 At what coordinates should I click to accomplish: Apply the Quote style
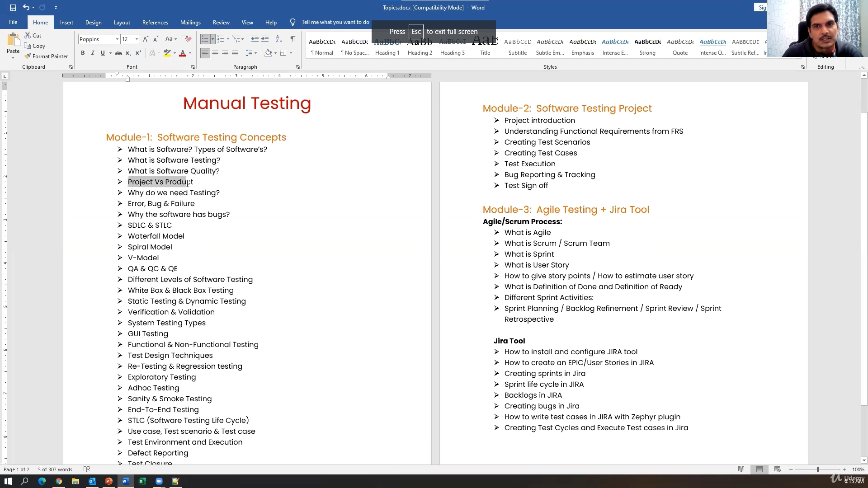680,47
